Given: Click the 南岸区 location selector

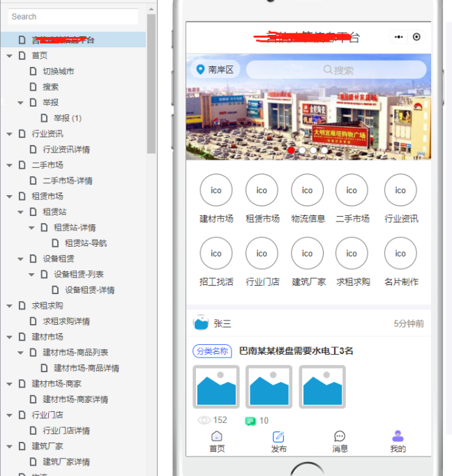Looking at the screenshot, I should tap(215, 70).
